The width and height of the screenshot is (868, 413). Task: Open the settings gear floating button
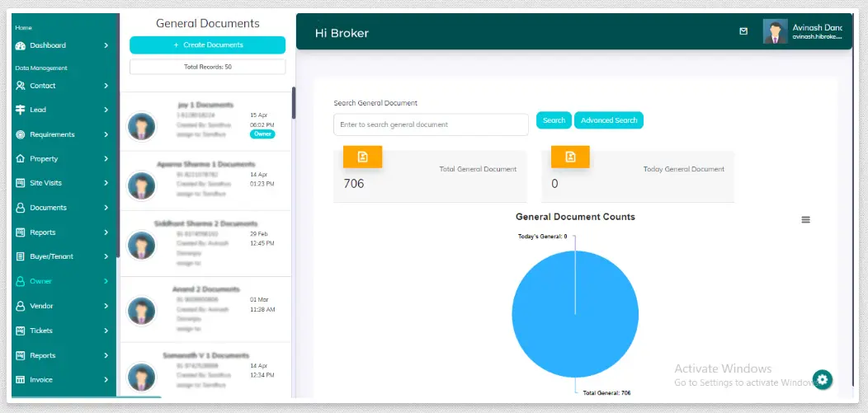(x=822, y=379)
